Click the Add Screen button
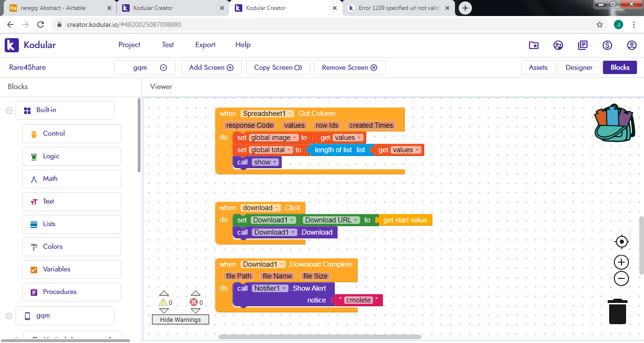Screen dimensions: 644x343 click(211, 67)
